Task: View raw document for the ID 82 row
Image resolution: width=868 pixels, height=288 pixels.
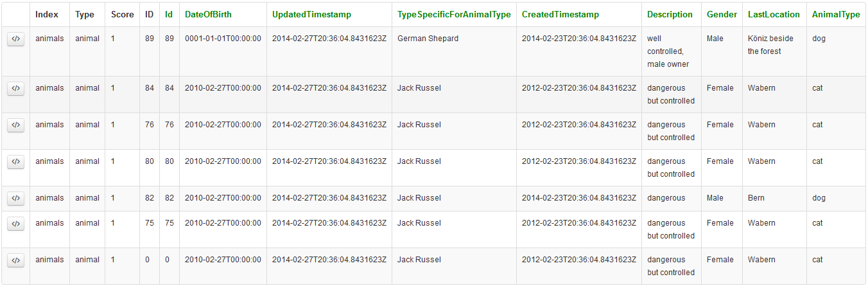Action: pyautogui.click(x=16, y=199)
